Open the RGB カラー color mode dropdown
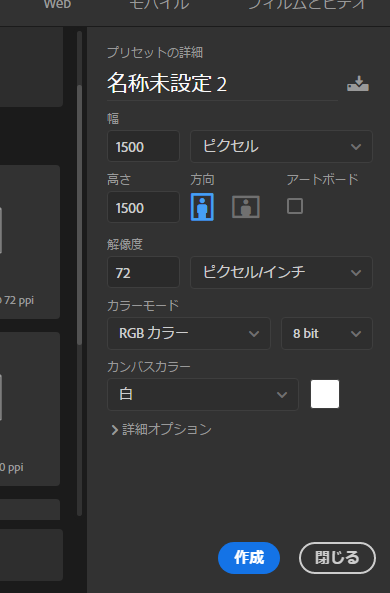390x593 pixels. [x=189, y=334]
